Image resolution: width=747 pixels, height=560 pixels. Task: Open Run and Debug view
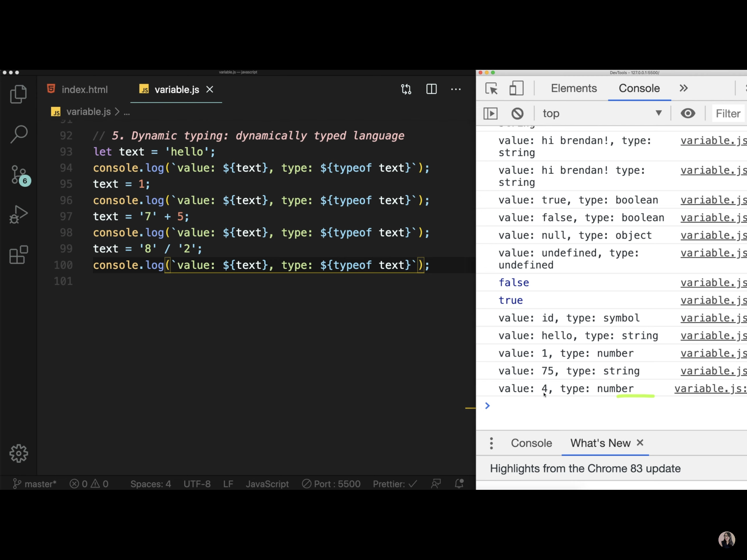[18, 215]
